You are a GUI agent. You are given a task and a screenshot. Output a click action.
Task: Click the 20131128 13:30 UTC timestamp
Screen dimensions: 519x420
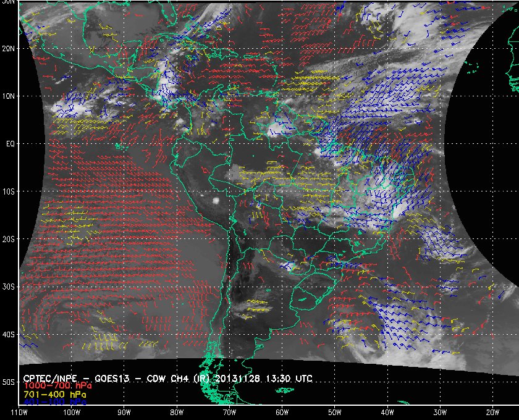[x=264, y=379]
